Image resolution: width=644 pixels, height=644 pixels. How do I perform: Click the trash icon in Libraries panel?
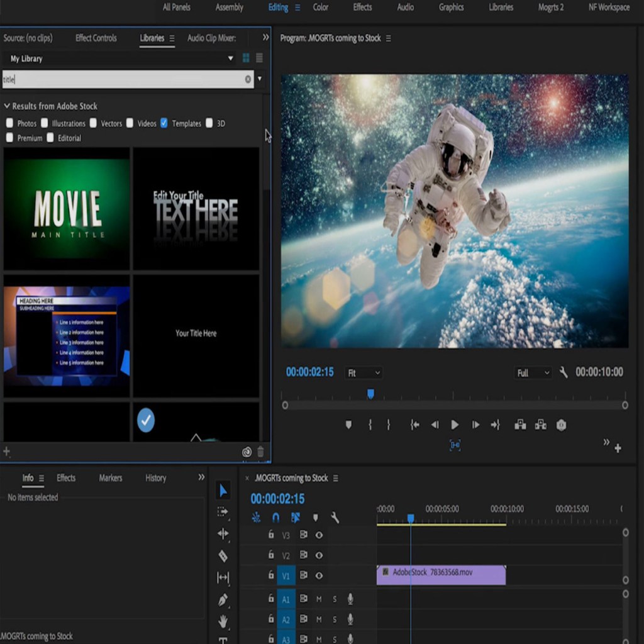(x=260, y=452)
